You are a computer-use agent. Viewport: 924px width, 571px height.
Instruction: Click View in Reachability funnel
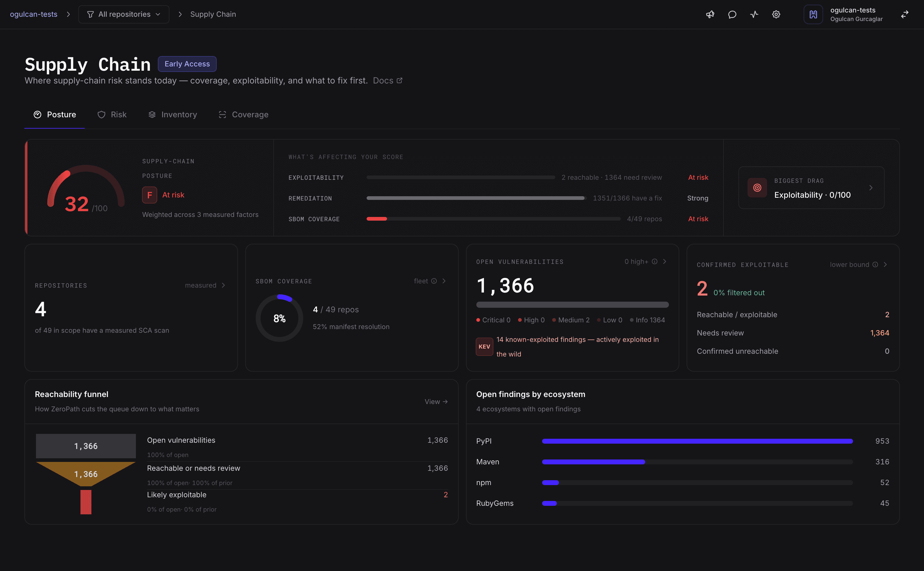[436, 402]
